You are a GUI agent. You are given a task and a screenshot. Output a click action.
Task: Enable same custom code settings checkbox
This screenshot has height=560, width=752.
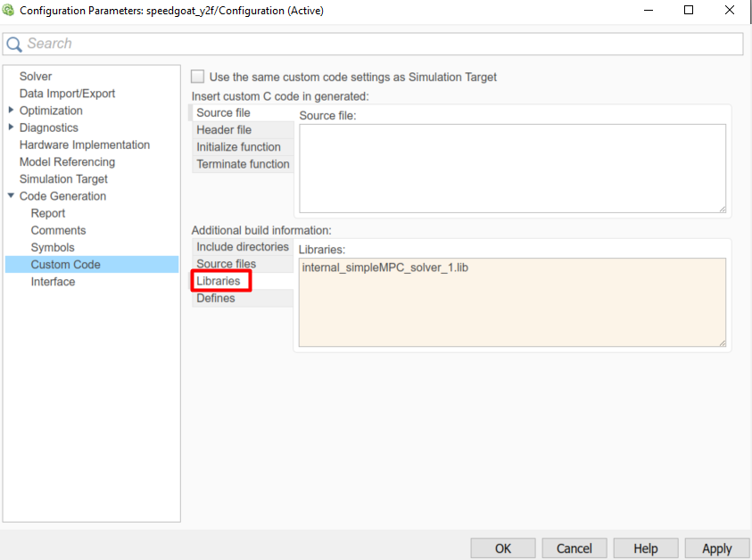coord(197,77)
